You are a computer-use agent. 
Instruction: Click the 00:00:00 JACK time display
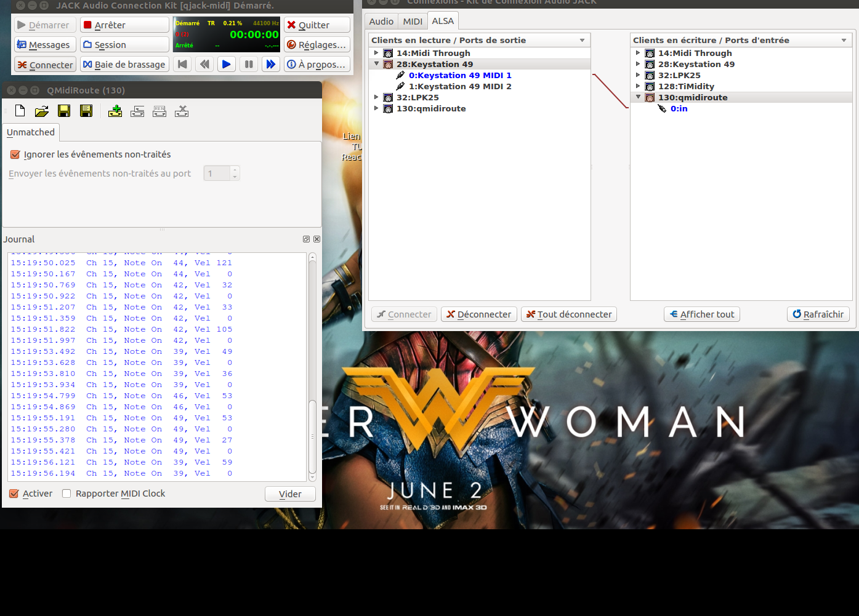click(254, 34)
